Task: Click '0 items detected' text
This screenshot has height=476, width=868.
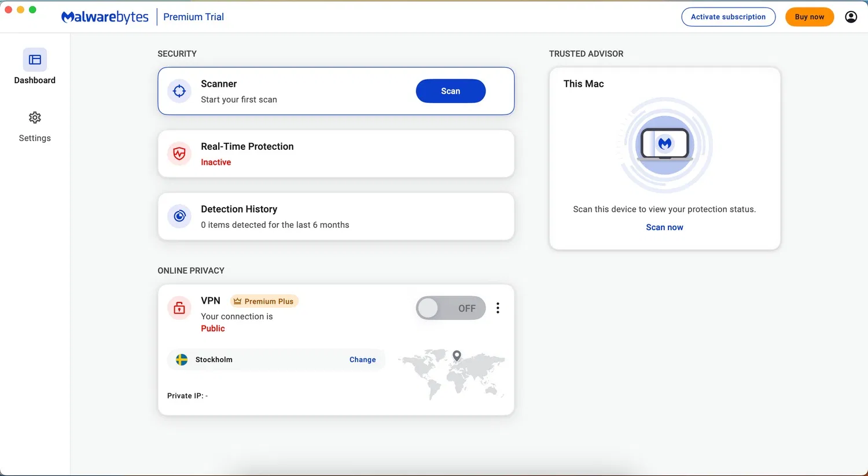Action: 275,225
